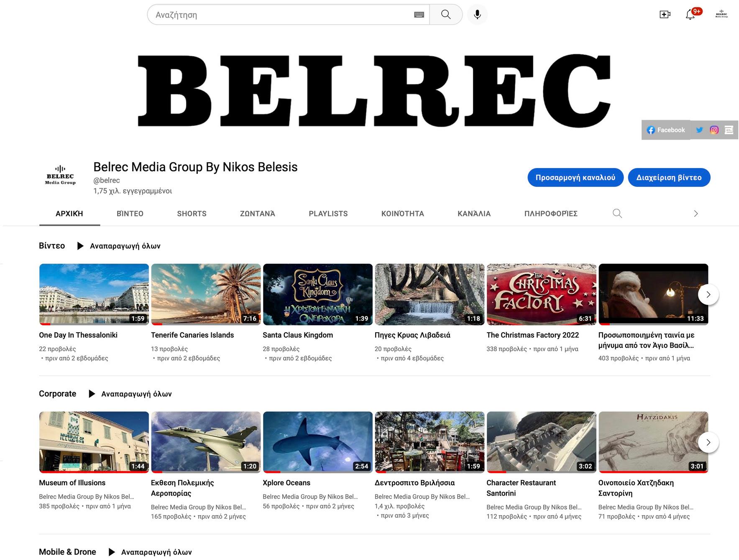The image size is (739, 560).
Task: Play all in Mobile & Drone section
Action: pos(150,552)
